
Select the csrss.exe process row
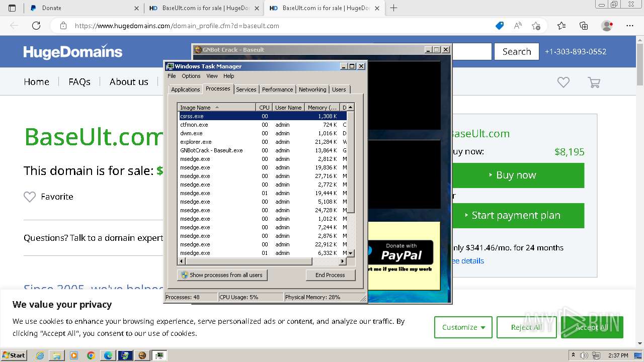point(262,116)
